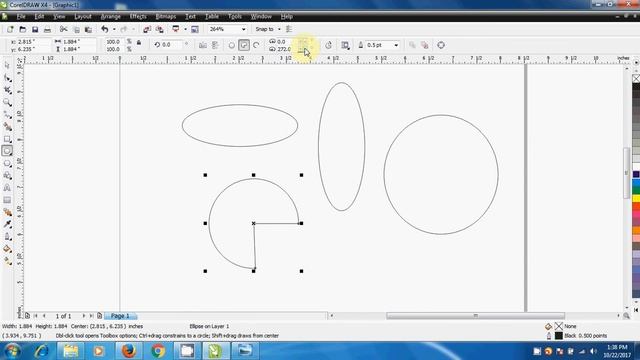Select the Text tool

point(7,188)
